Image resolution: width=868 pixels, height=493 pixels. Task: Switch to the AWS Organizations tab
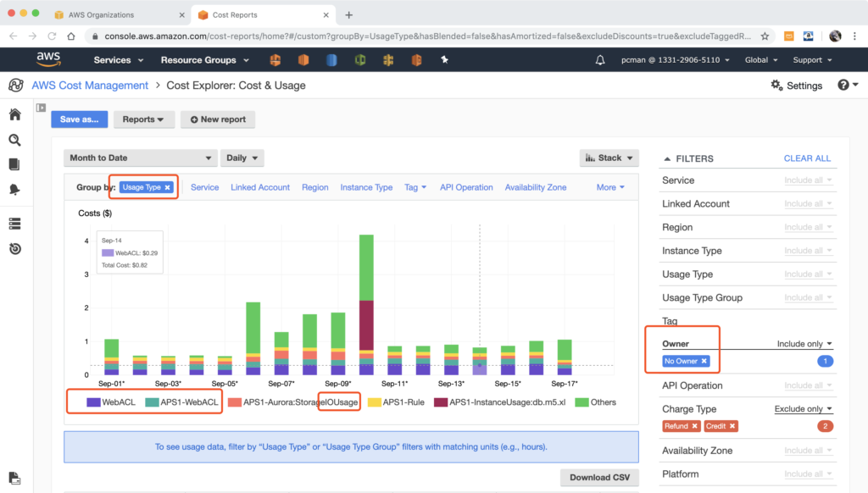pos(119,15)
